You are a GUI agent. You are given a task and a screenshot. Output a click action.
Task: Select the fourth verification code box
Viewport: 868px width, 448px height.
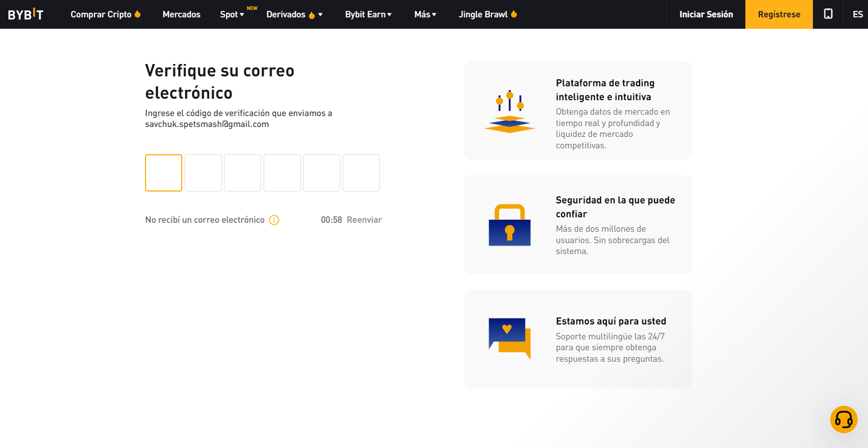pyautogui.click(x=282, y=173)
